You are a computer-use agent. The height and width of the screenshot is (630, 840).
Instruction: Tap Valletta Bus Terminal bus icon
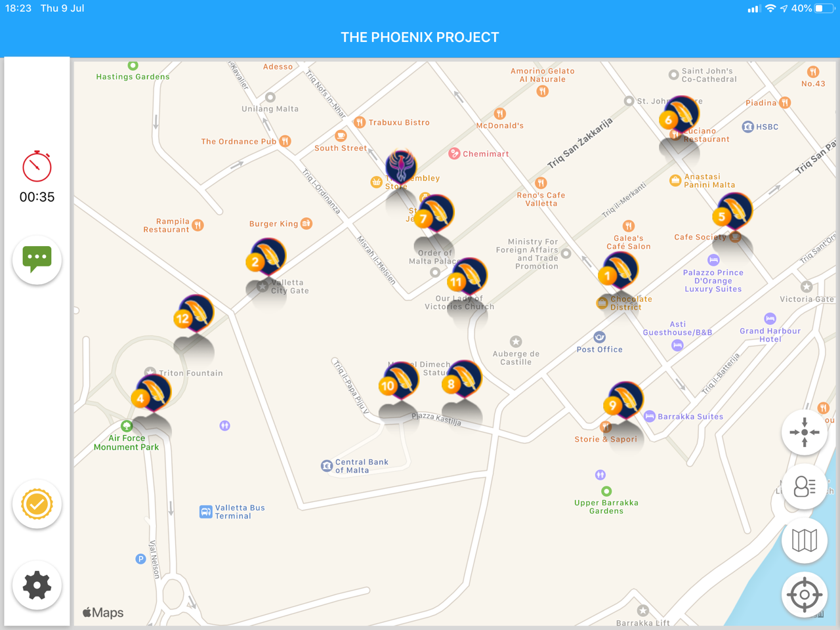(x=205, y=511)
